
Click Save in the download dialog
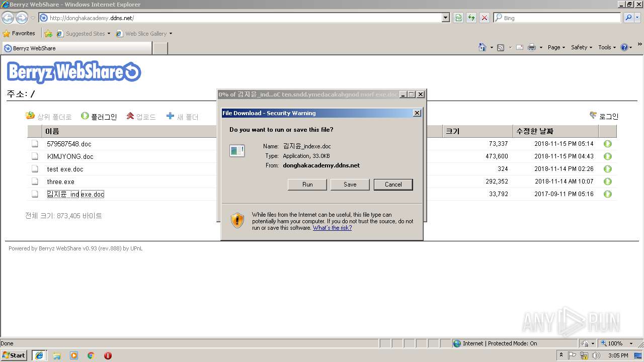click(x=350, y=185)
